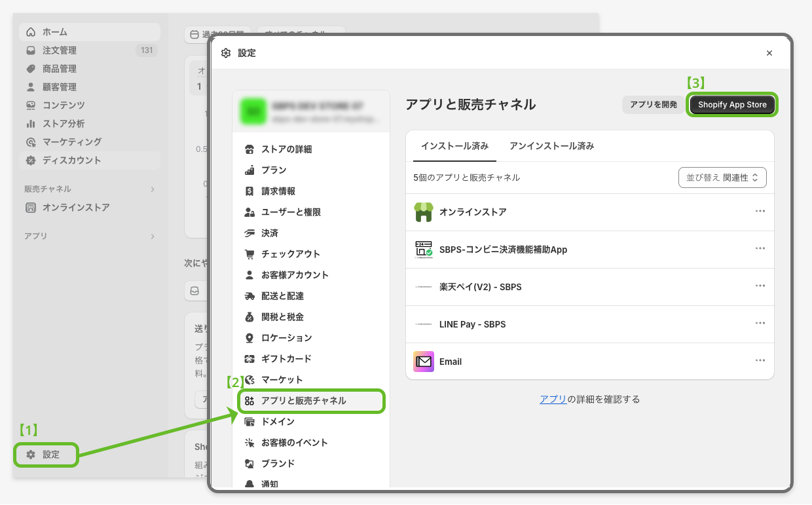
Task: Open 請求情報 settings
Action: (311, 191)
